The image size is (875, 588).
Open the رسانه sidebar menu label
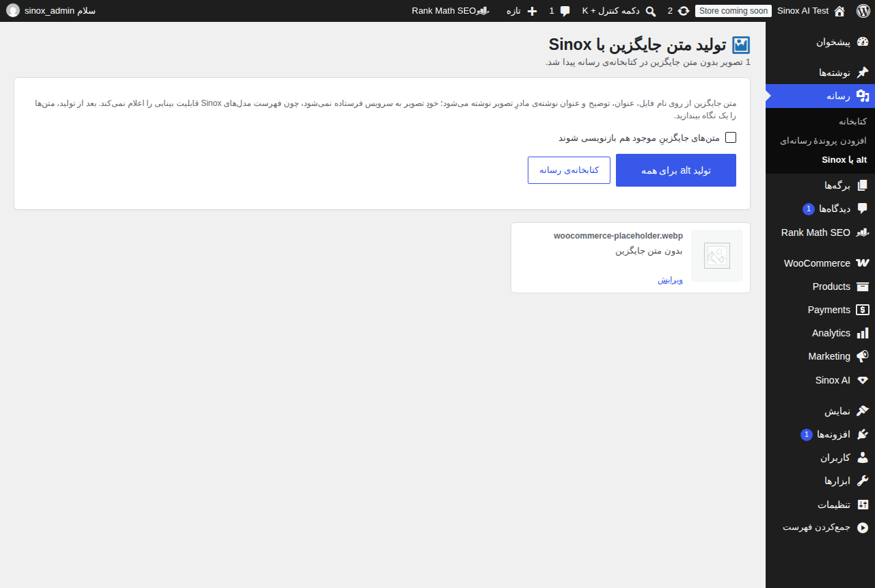(838, 96)
